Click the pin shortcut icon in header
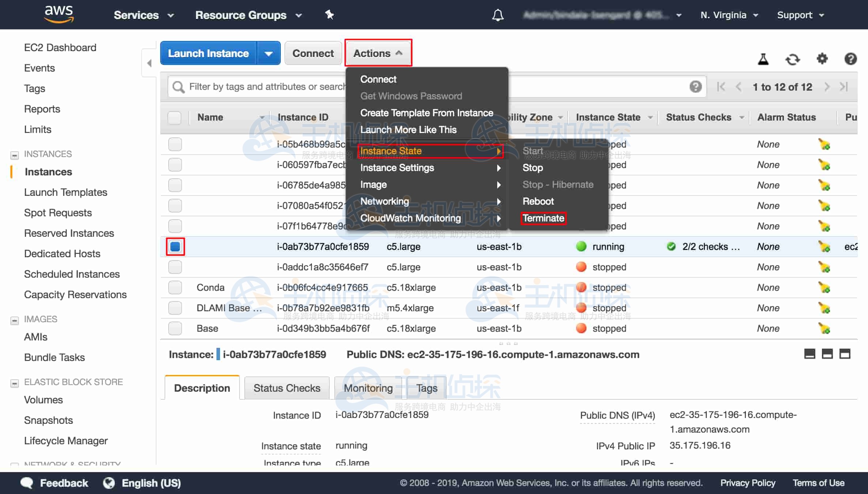This screenshot has width=868, height=494. [329, 15]
